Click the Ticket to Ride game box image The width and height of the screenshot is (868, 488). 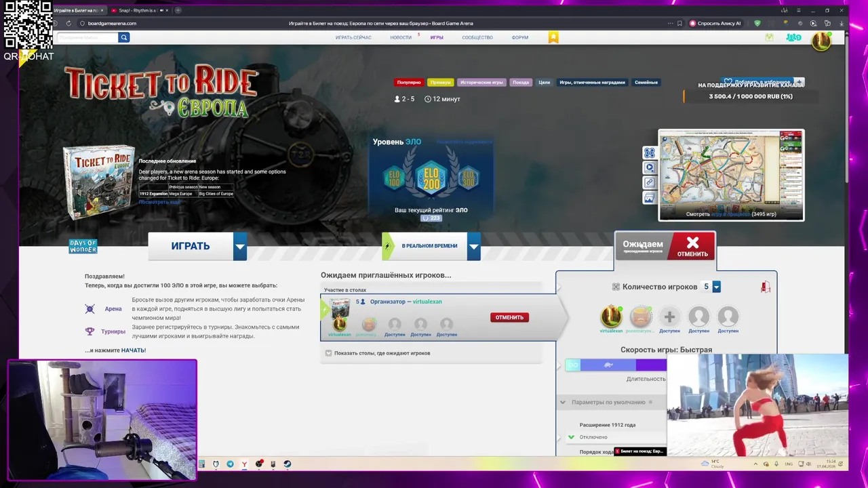pos(98,183)
